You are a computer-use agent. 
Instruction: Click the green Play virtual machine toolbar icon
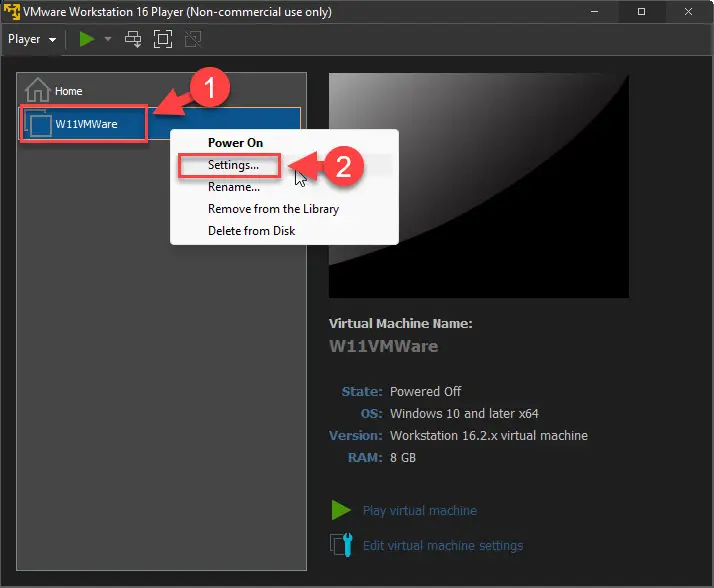pos(88,39)
